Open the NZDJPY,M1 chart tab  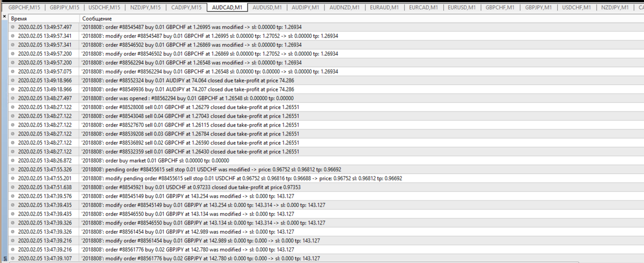click(615, 7)
